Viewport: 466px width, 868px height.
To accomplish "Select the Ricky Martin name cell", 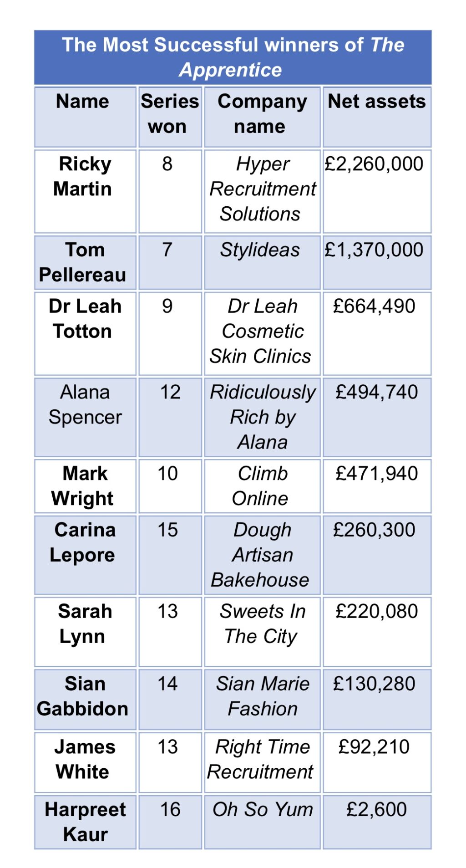I will point(85,191).
